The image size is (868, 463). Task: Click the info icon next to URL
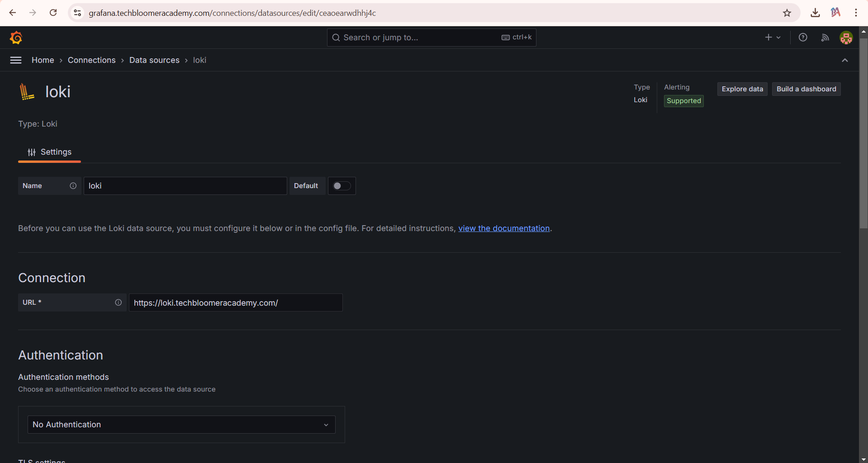click(118, 302)
